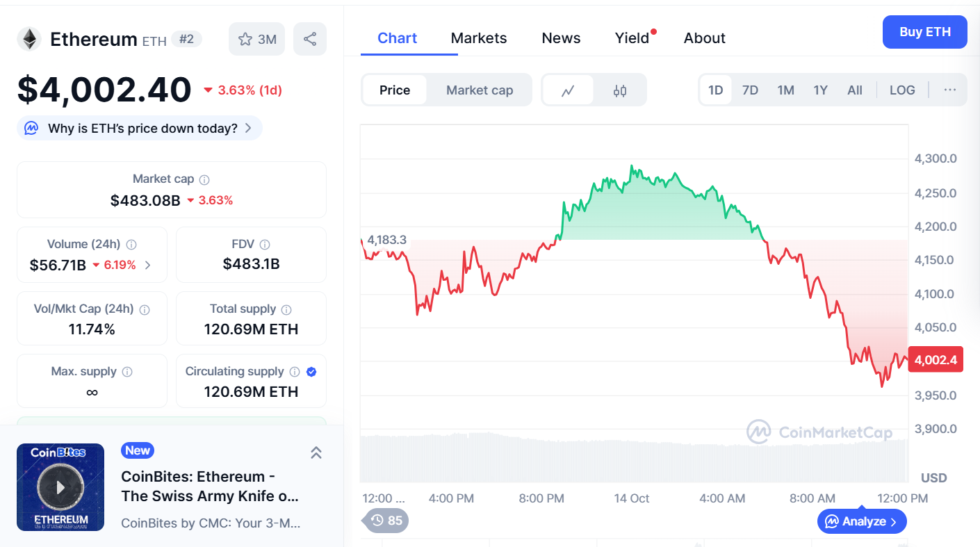Collapse the CoinBites panel with double chevron
Viewport: 980px width, 547px height.
(316, 452)
